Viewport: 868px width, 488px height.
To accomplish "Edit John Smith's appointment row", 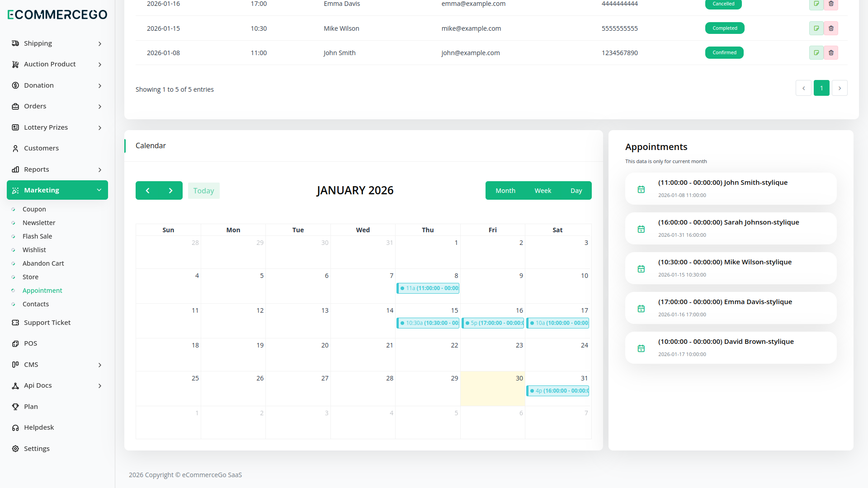I will pos(816,52).
